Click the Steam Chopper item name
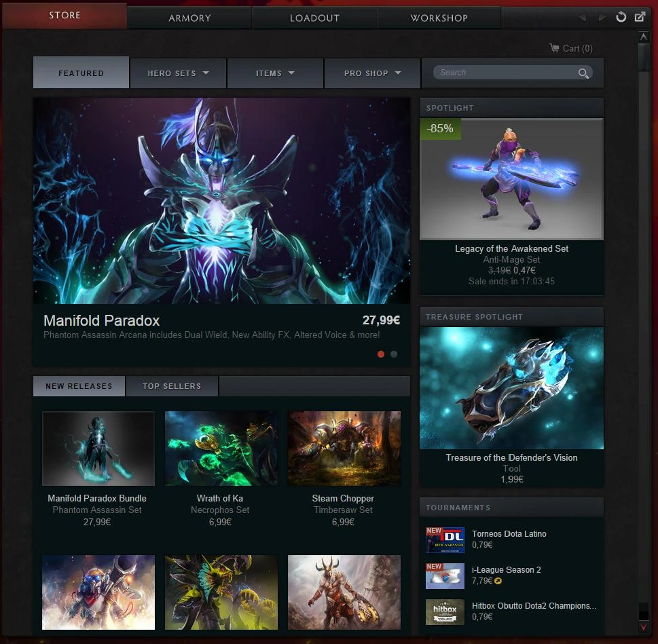Screen dimensions: 658x644 pos(343,498)
